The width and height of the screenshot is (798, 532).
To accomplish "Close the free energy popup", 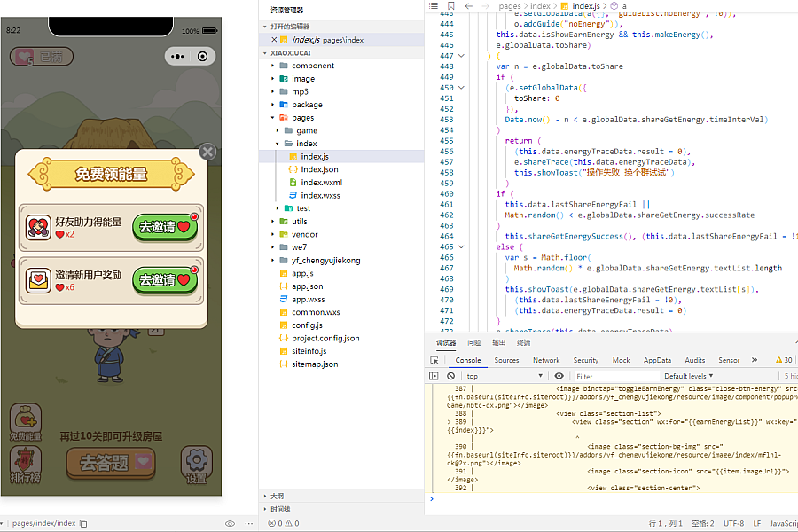I will click(207, 152).
